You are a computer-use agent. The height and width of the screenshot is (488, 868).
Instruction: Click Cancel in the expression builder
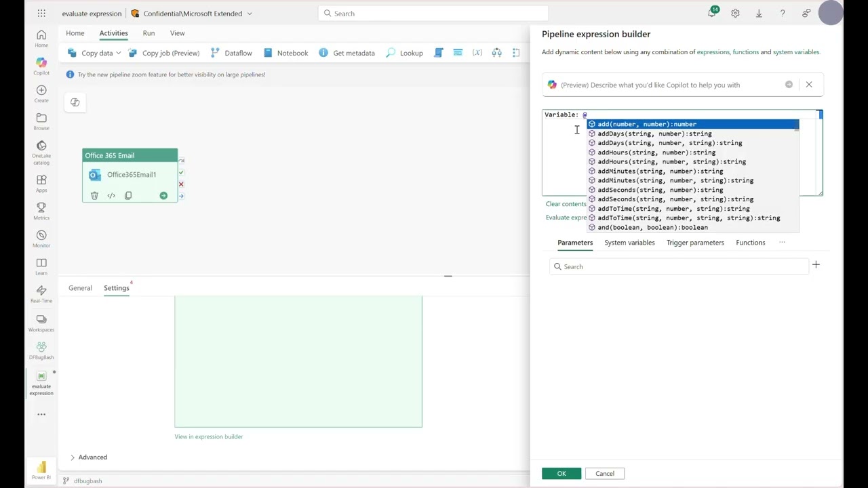pos(605,473)
